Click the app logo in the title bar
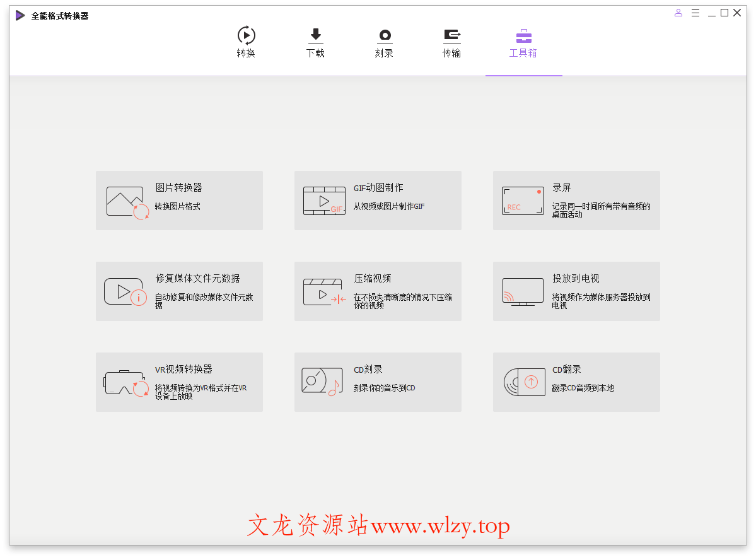 click(18, 15)
